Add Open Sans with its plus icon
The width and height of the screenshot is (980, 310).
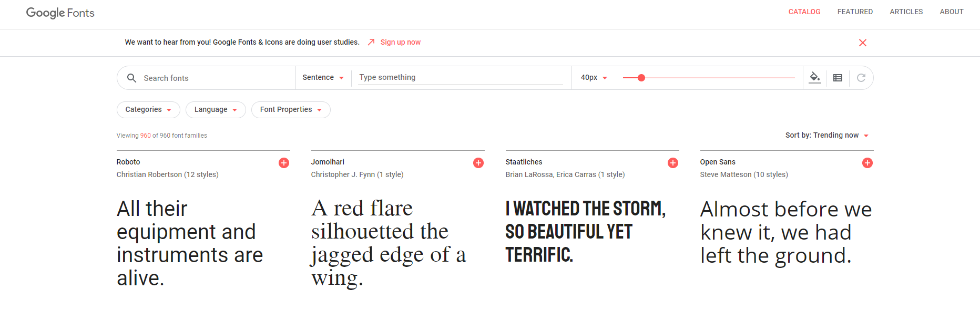coord(867,163)
